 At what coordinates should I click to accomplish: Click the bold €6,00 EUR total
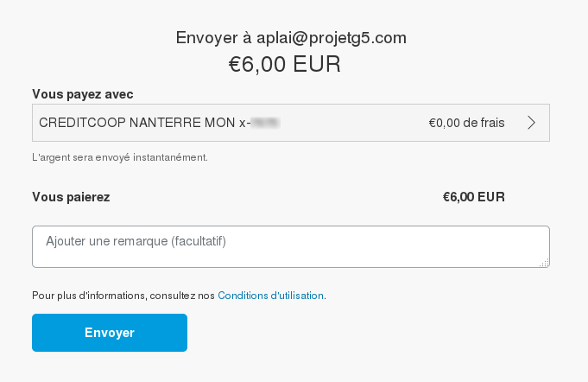click(473, 197)
